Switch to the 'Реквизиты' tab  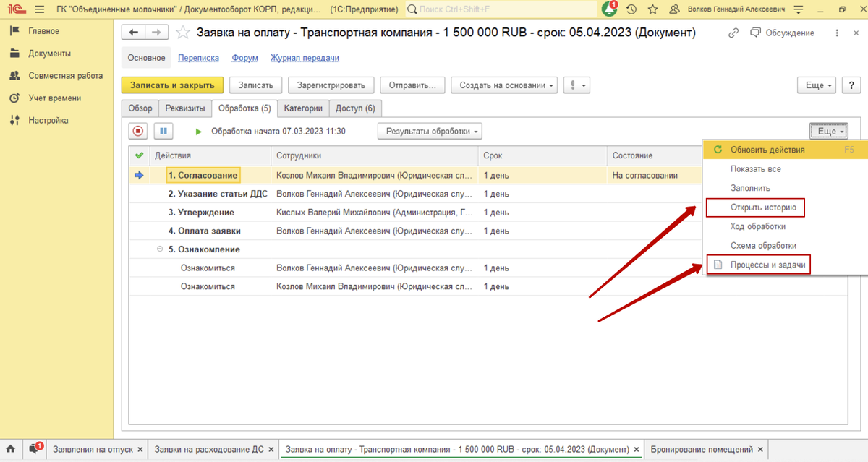(x=184, y=108)
